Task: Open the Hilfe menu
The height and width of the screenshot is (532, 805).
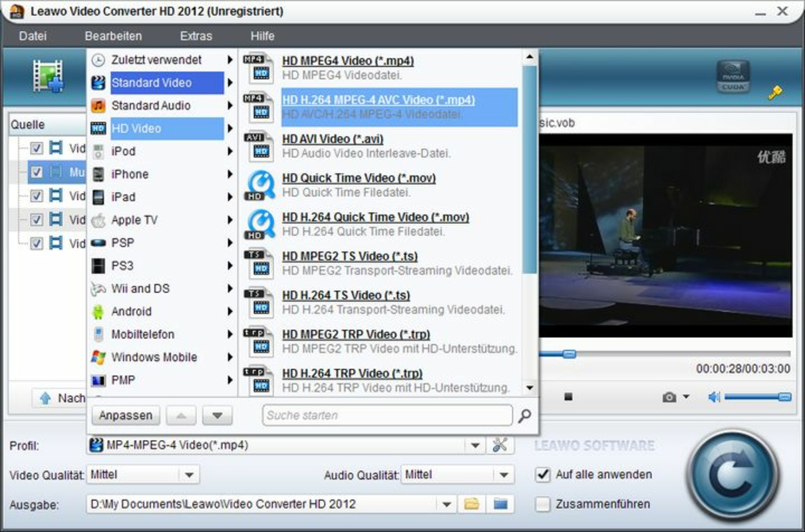Action: (x=263, y=36)
